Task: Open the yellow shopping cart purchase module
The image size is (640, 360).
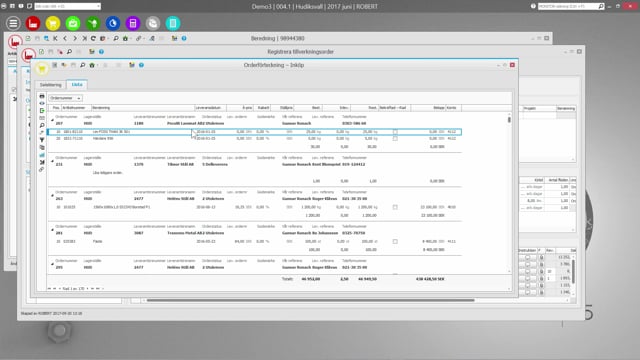Action: click(53, 23)
